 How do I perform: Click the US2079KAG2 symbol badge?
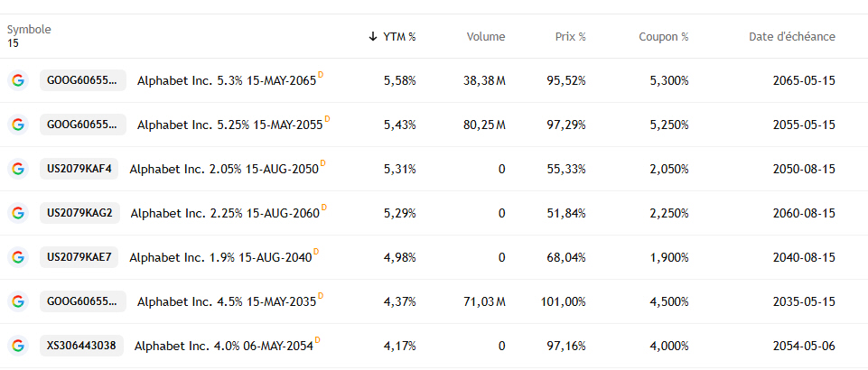[79, 213]
